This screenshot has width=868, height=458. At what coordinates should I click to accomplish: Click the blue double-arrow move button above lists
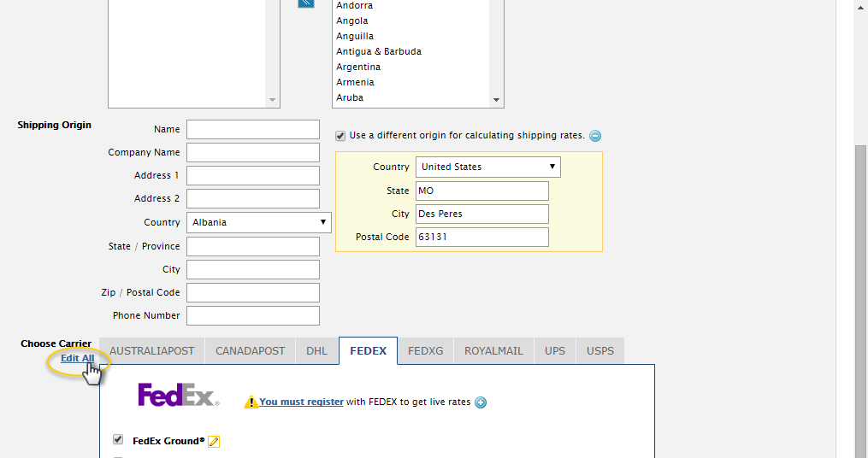306,3
